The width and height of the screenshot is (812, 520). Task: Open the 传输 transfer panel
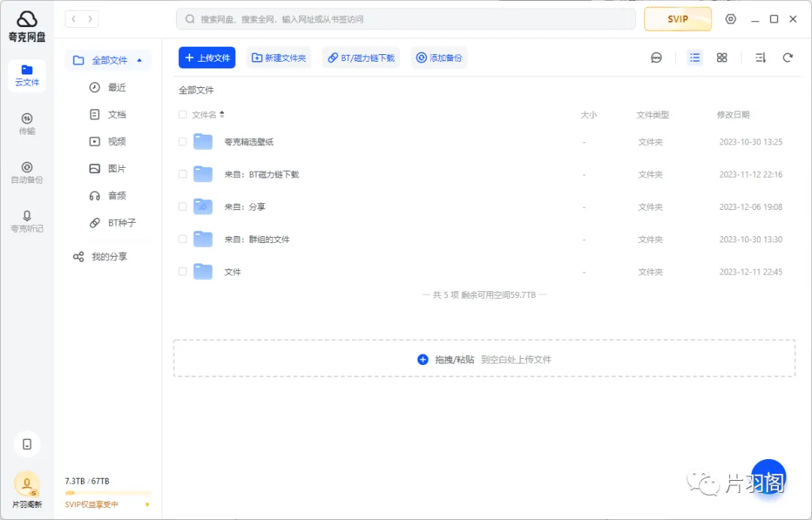tap(27, 124)
